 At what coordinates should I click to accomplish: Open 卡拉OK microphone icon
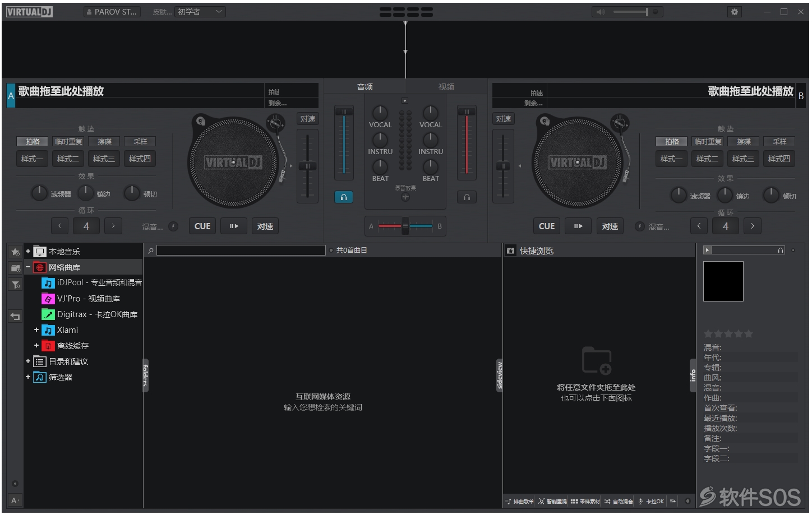[640, 501]
